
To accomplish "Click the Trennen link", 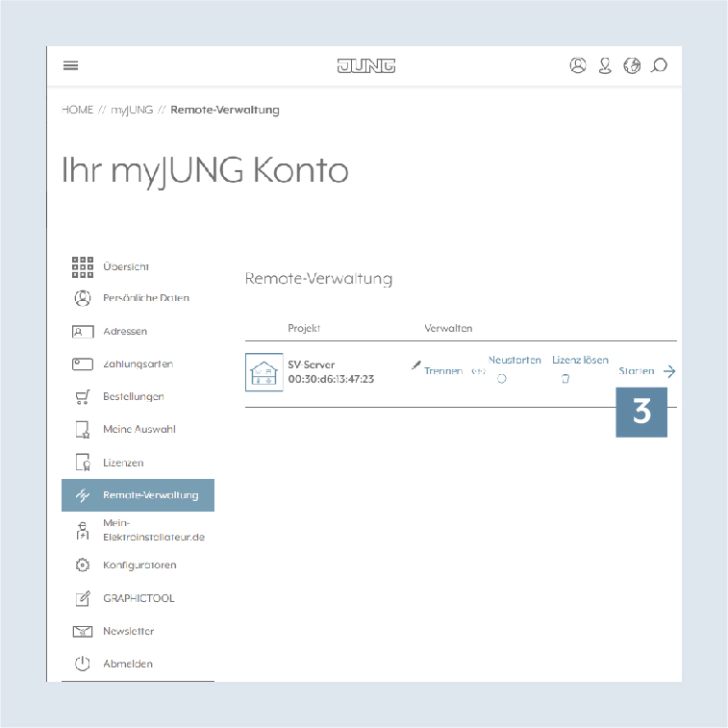I will coord(443,371).
